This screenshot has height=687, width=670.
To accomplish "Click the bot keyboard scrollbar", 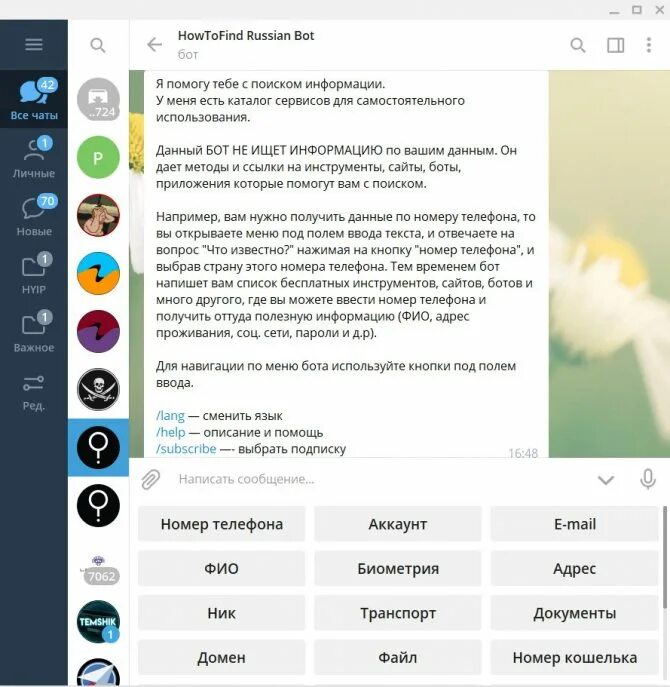I will (x=665, y=557).
